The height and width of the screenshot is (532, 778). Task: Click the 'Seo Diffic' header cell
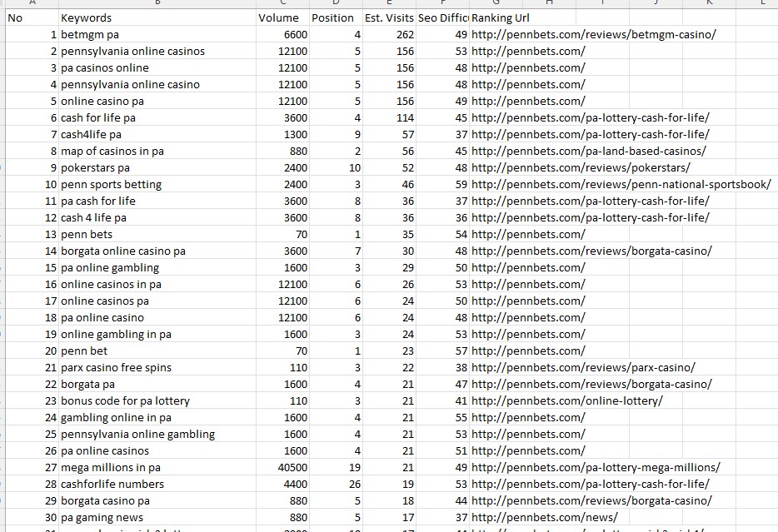tap(442, 17)
